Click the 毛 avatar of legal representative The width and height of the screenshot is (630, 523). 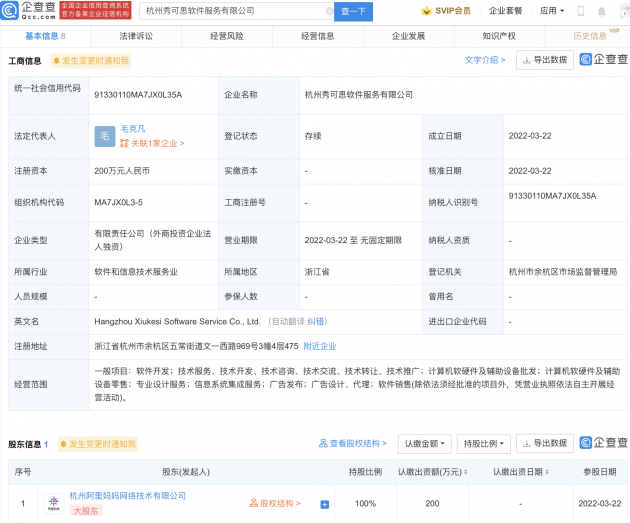pos(104,137)
